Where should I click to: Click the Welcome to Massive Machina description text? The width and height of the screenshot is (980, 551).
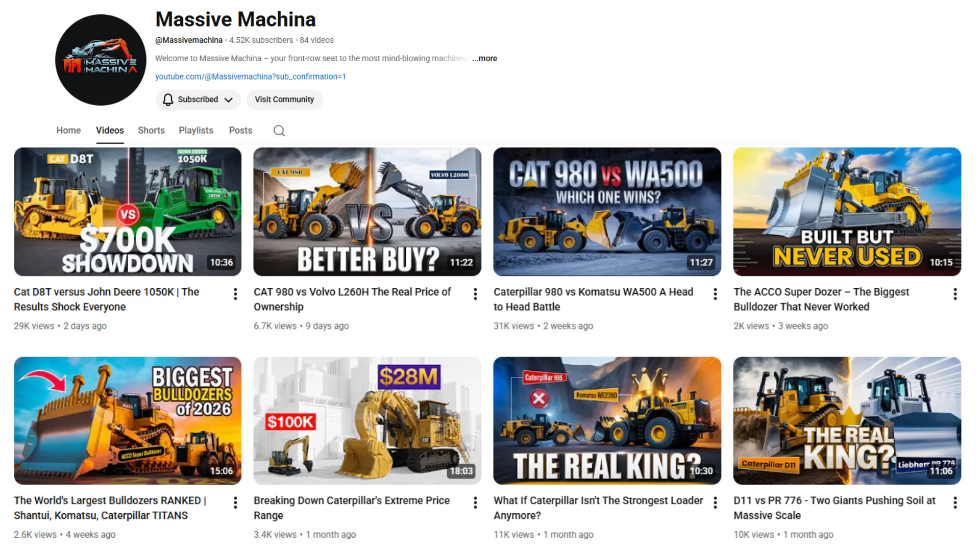point(310,58)
